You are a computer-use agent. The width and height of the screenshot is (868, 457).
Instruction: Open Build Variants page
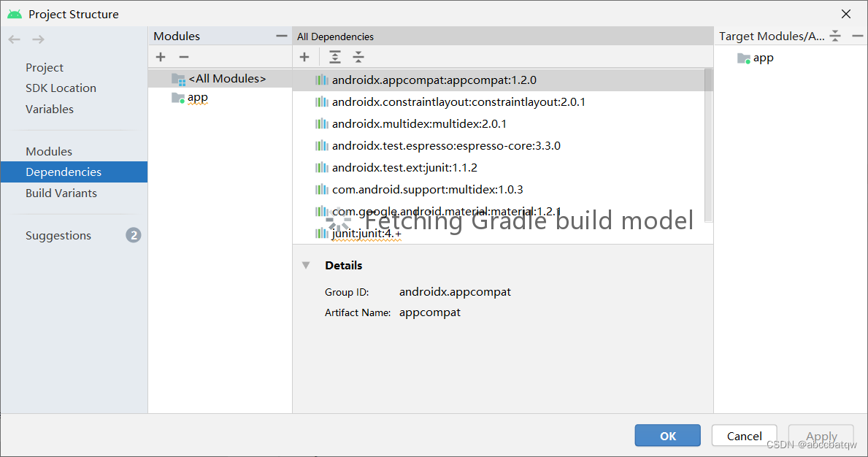[61, 193]
